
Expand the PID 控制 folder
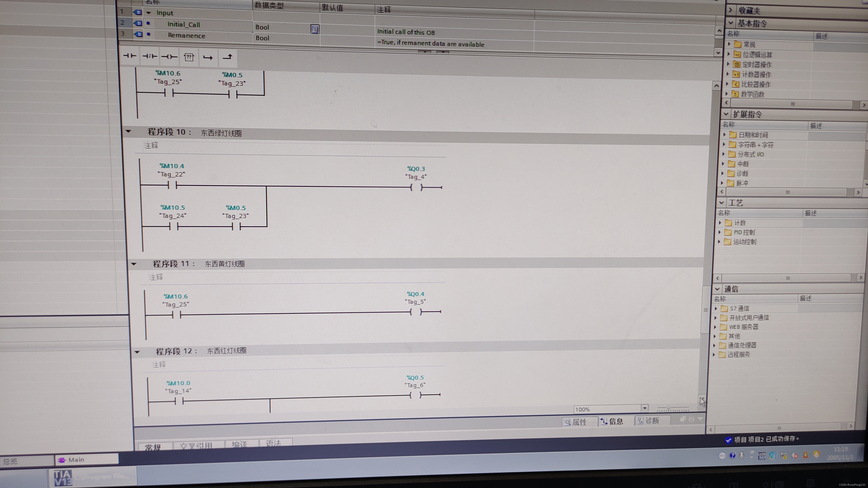(x=720, y=232)
